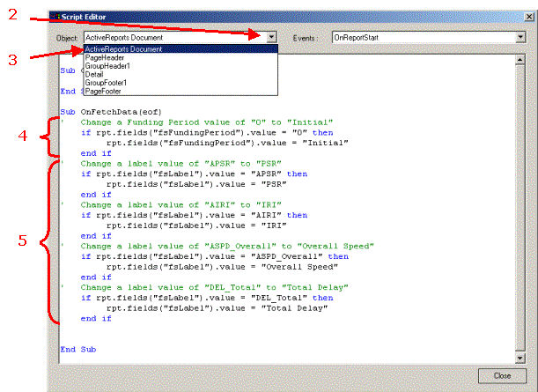Click the line assigning "Total Delay"

pyautogui.click(x=217, y=307)
